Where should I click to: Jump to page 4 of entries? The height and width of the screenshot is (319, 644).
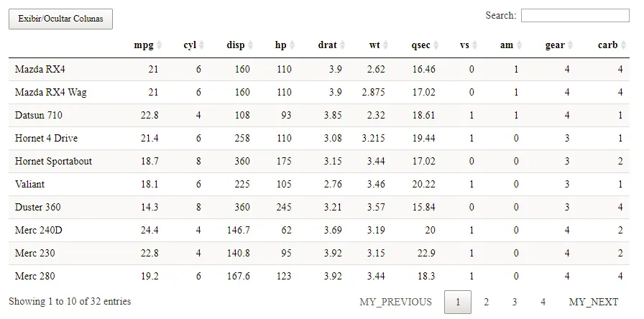pos(543,302)
